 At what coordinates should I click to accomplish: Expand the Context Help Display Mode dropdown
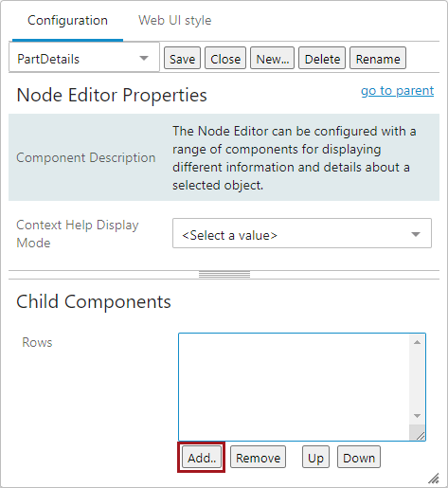pyautogui.click(x=302, y=233)
